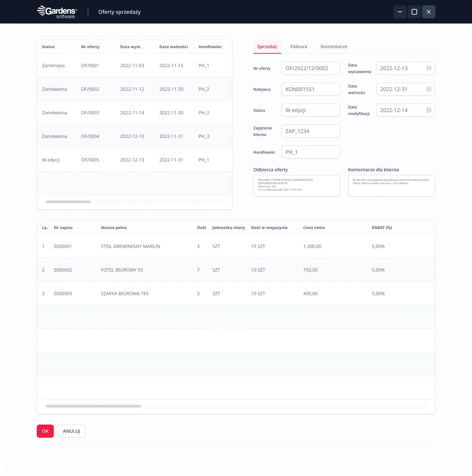Close the Oferty sprzedaży window
472x476 pixels.
[428, 12]
